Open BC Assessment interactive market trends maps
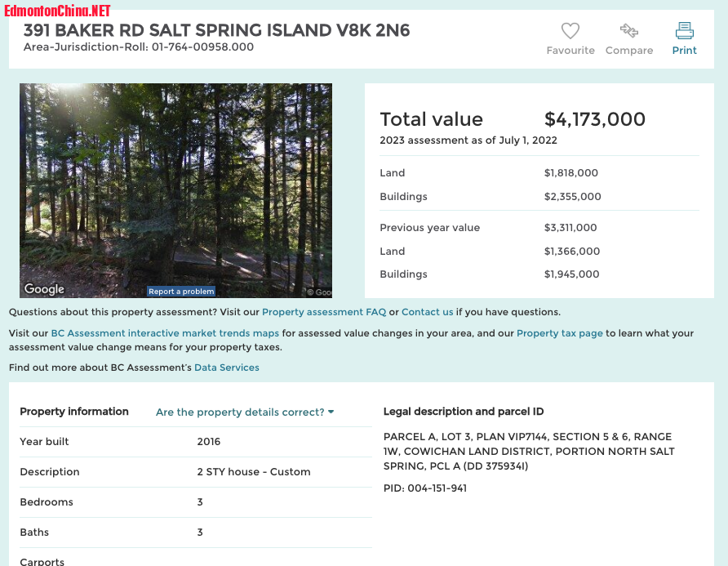Viewport: 728px width, 566px height. pyautogui.click(x=165, y=333)
